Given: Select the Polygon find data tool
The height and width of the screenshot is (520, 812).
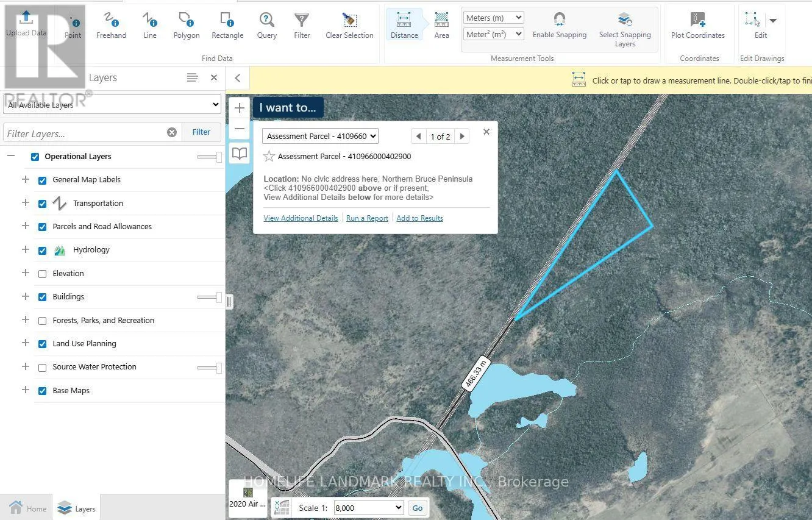Looking at the screenshot, I should tap(186, 26).
